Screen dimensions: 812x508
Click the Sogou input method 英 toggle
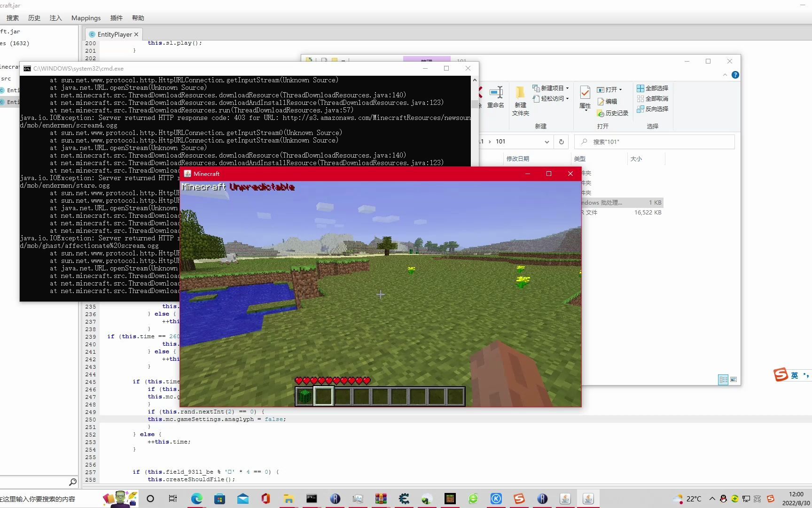(794, 375)
